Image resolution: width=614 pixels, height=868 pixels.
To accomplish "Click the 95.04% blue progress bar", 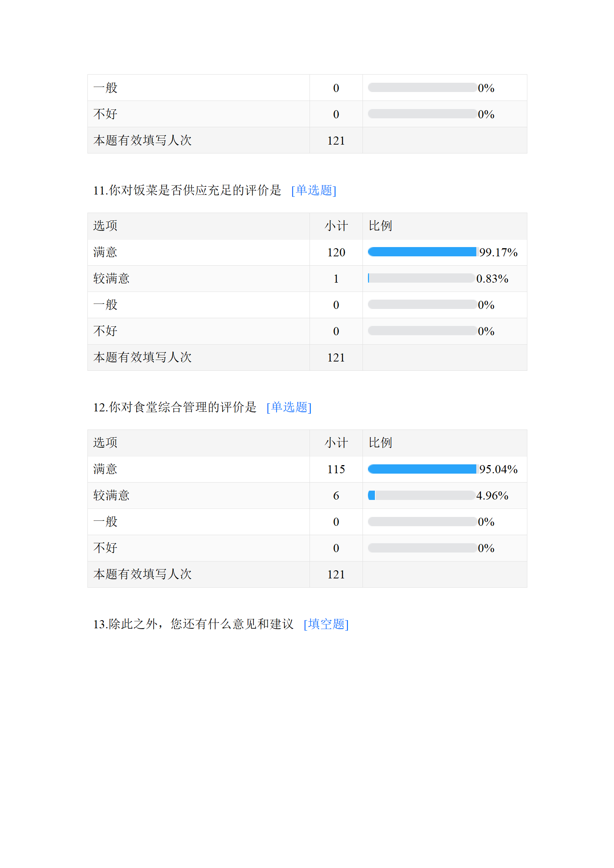I will [x=422, y=469].
